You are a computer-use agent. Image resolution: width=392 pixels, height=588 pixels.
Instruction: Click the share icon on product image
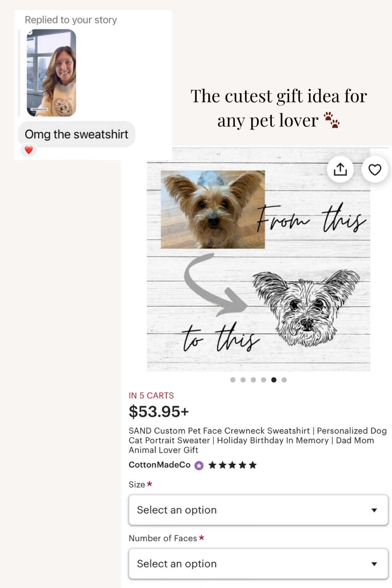[340, 169]
